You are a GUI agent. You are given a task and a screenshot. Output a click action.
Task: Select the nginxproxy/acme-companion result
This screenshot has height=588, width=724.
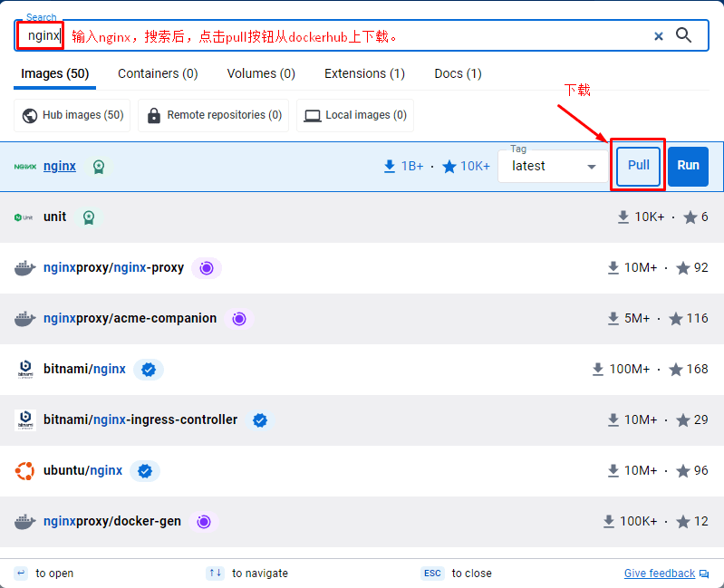(362, 319)
